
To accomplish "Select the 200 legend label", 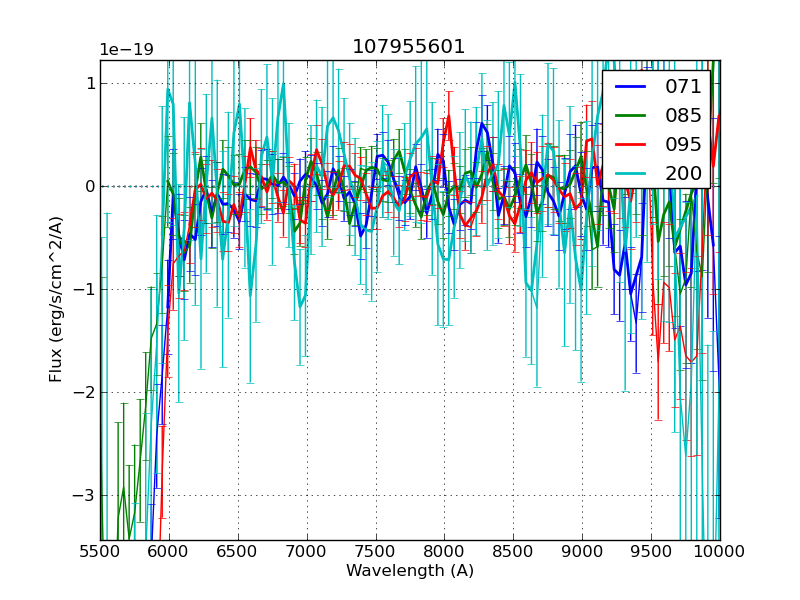I will (x=683, y=173).
